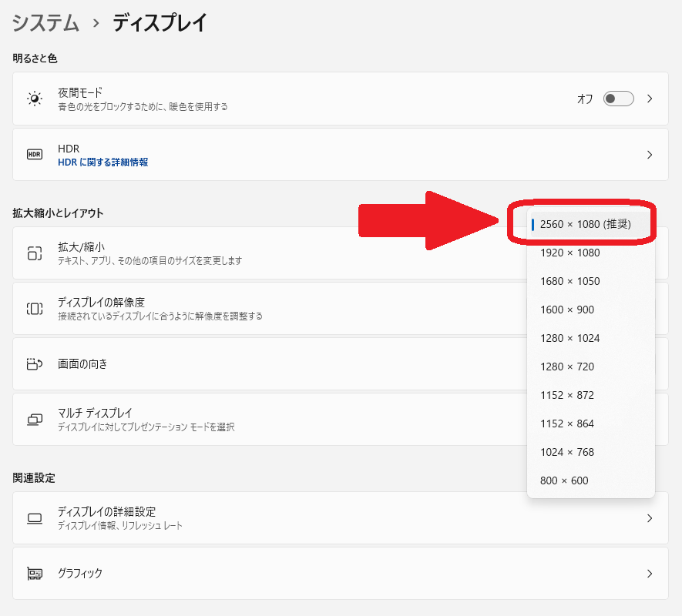Click the HDR row title
Image resolution: width=682 pixels, height=616 pixels.
coord(69,149)
